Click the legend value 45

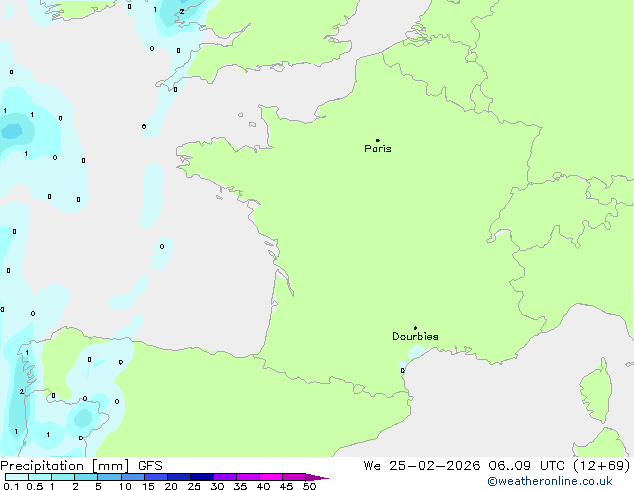[286, 486]
